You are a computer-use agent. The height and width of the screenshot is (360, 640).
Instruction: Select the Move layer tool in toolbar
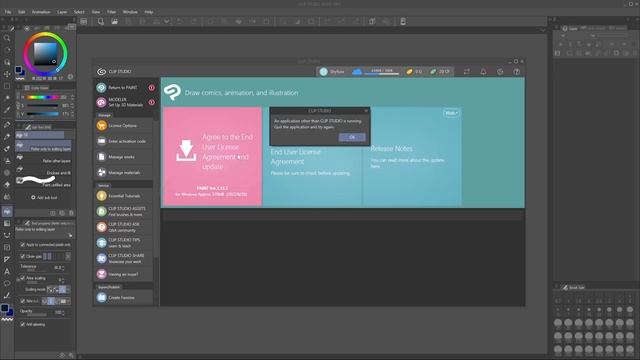click(7, 74)
